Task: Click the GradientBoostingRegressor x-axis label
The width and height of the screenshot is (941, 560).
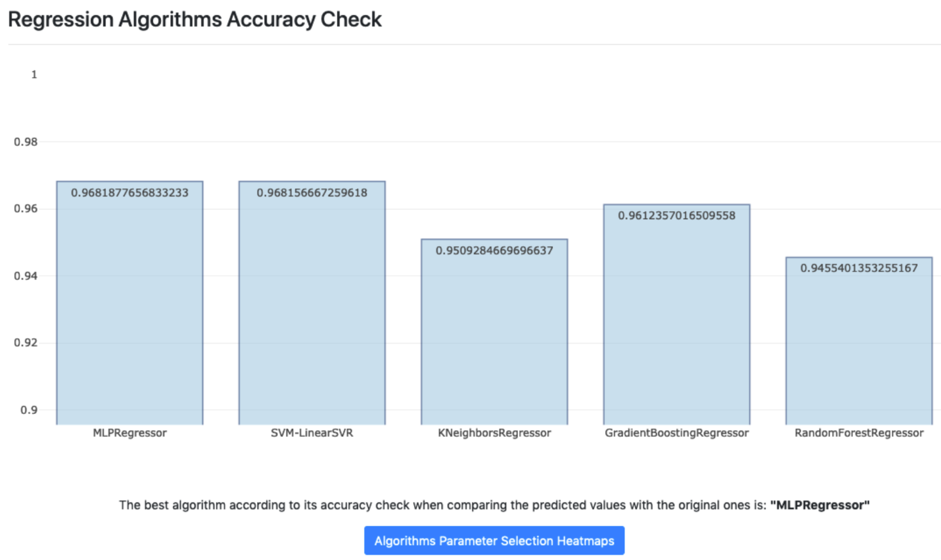Action: [677, 433]
